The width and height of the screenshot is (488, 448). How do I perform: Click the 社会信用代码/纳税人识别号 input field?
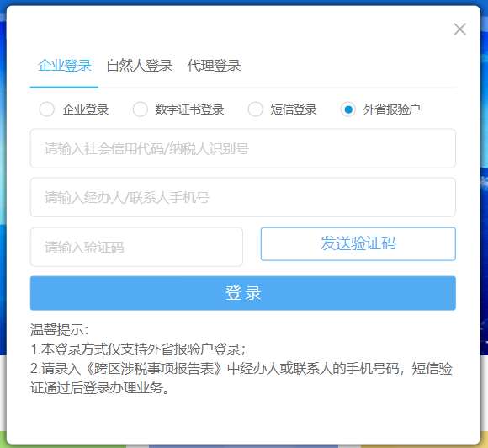[x=243, y=148]
